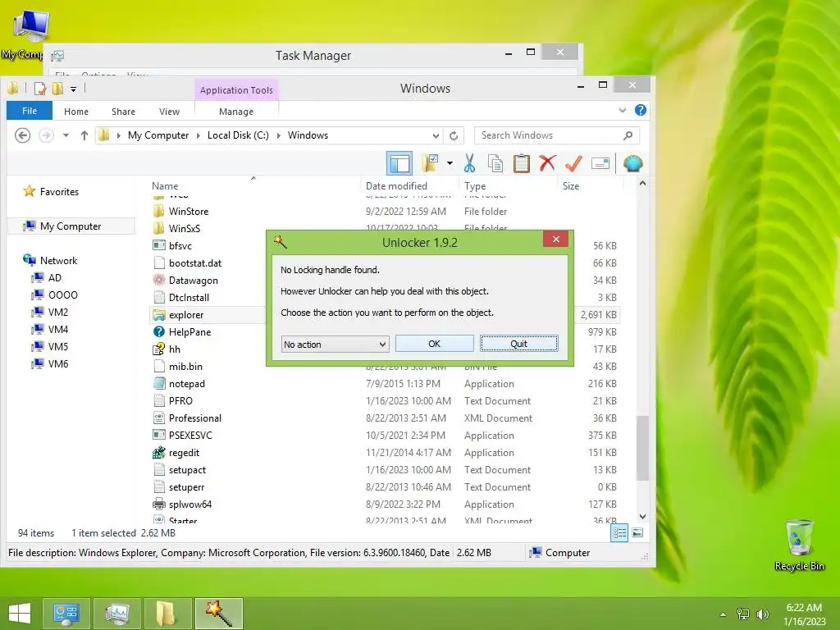Refresh the Windows folder view
Image resolution: width=840 pixels, height=630 pixels.
coord(454,135)
